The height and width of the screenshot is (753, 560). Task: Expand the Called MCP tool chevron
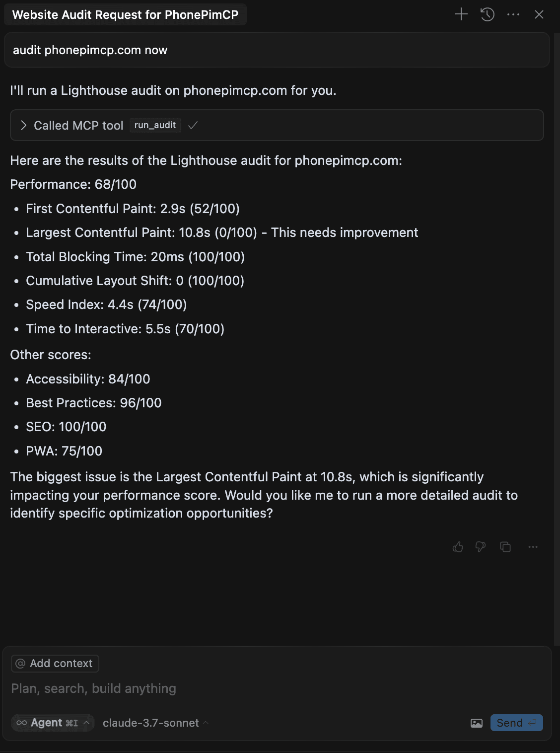23,125
